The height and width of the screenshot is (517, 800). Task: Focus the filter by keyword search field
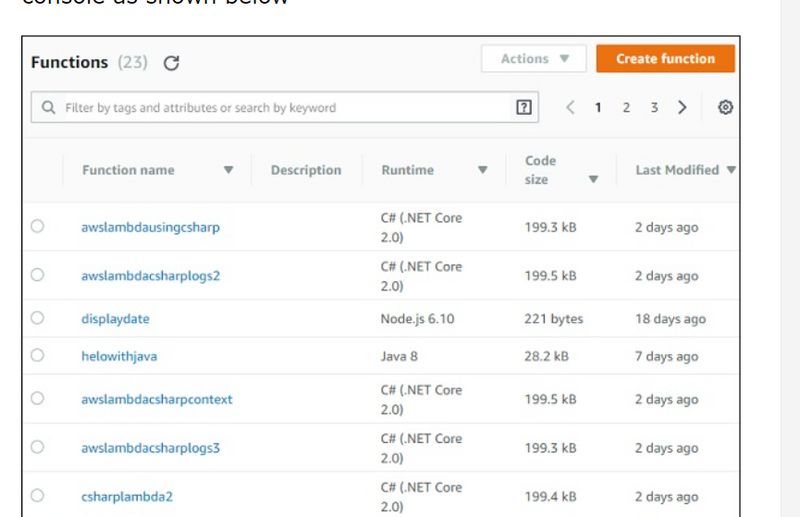coord(280,108)
